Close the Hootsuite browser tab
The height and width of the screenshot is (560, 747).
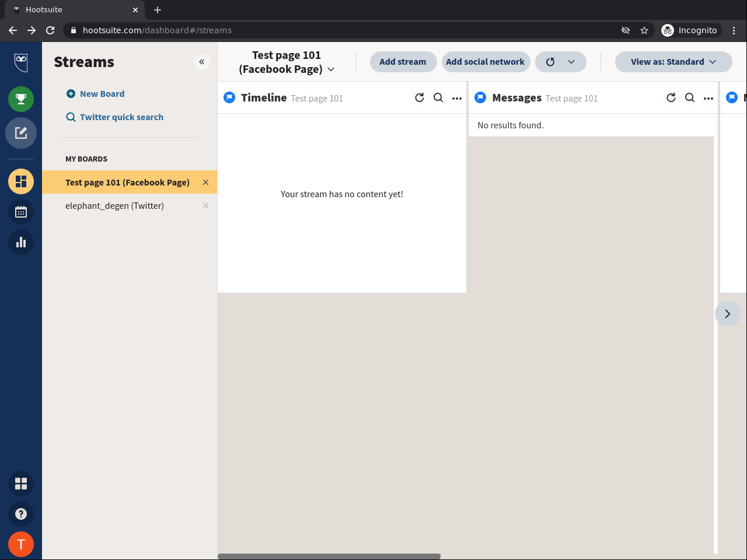(135, 10)
